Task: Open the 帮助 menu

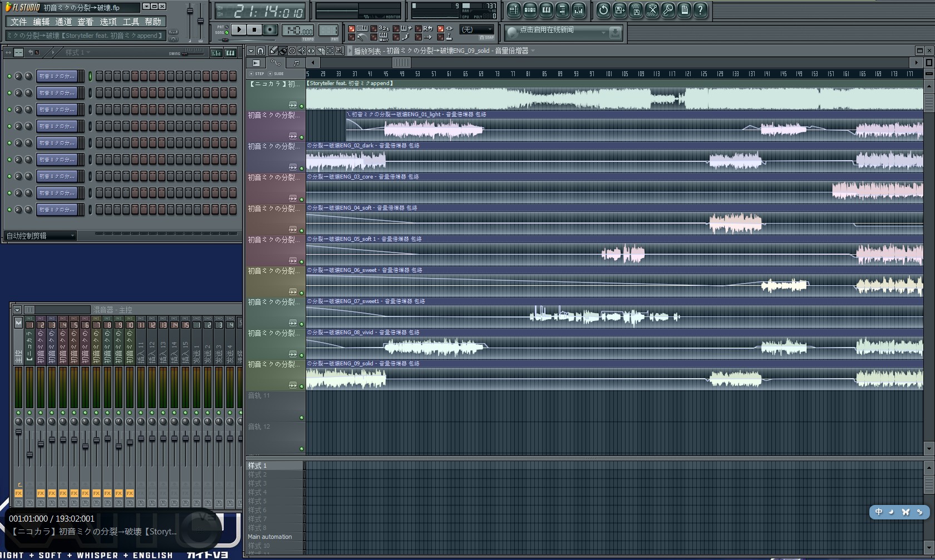Action: coord(153,22)
